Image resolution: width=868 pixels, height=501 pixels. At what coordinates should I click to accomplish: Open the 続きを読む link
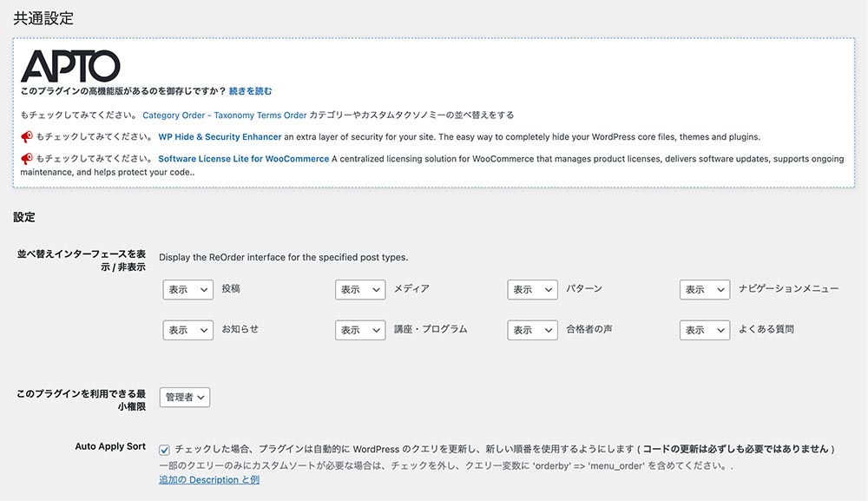pyautogui.click(x=251, y=91)
